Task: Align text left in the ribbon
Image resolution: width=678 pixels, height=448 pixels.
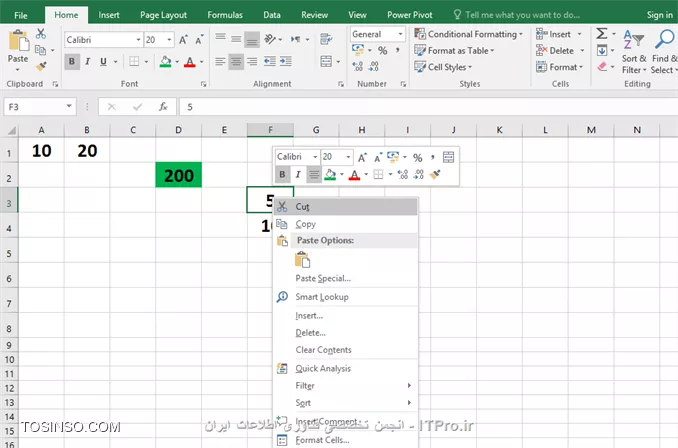Action: tap(221, 61)
